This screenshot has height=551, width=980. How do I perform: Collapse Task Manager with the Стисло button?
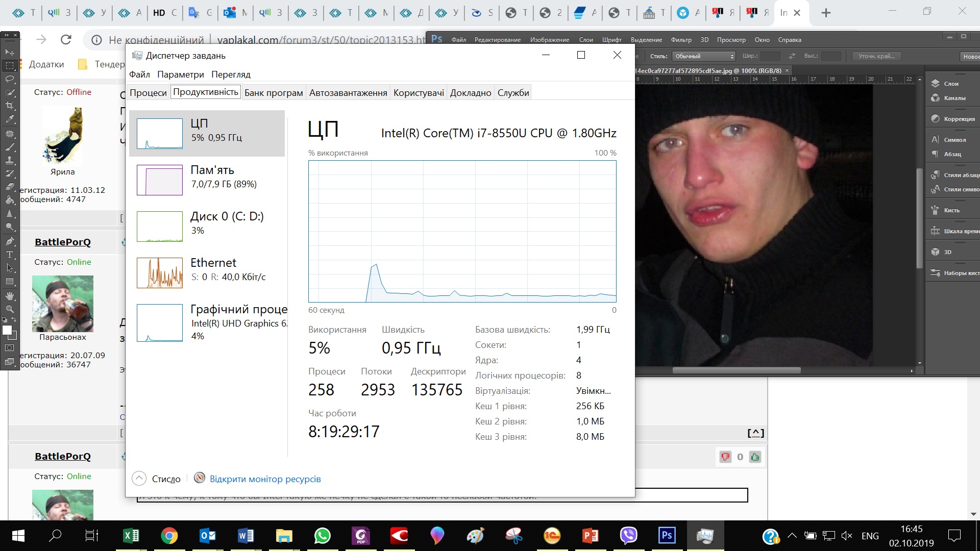coord(157,479)
